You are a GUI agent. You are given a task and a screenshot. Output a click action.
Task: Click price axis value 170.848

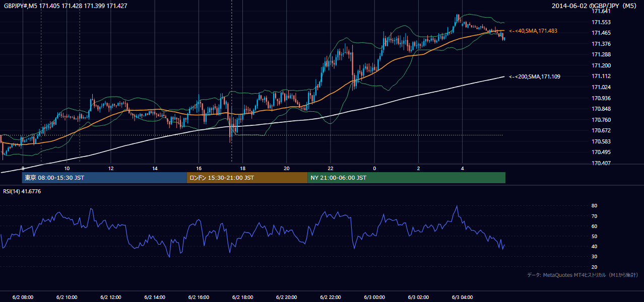coord(601,109)
